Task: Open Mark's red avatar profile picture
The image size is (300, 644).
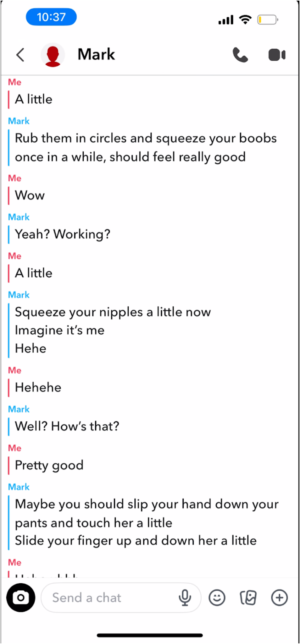Action: pos(53,55)
